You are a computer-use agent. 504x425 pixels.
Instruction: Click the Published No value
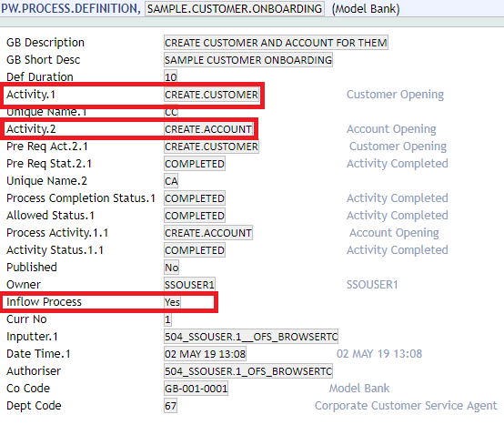[x=171, y=268]
